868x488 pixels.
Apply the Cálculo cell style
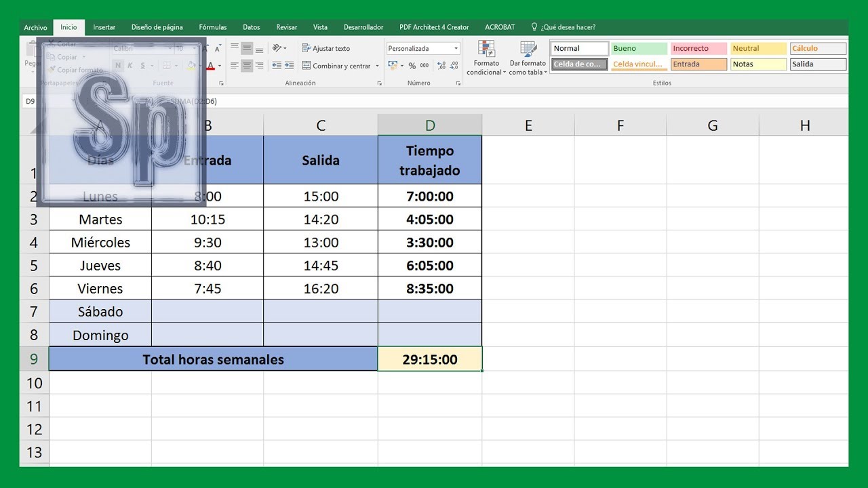[x=818, y=49]
